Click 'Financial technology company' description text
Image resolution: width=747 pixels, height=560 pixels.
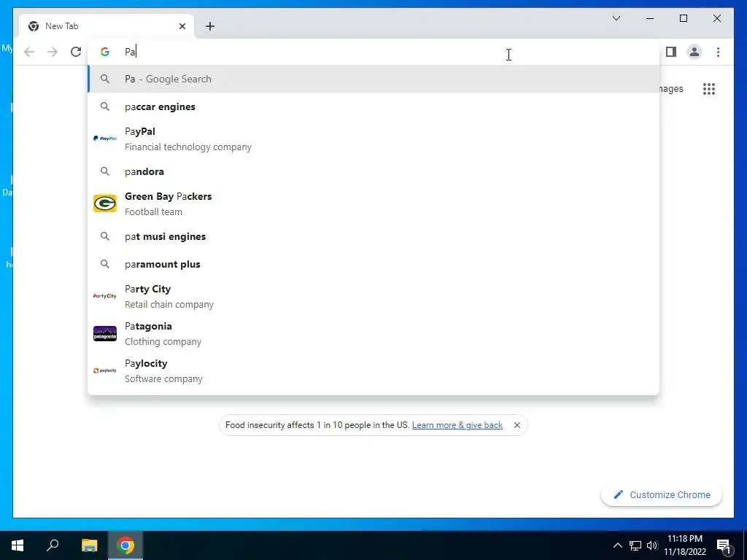point(188,147)
